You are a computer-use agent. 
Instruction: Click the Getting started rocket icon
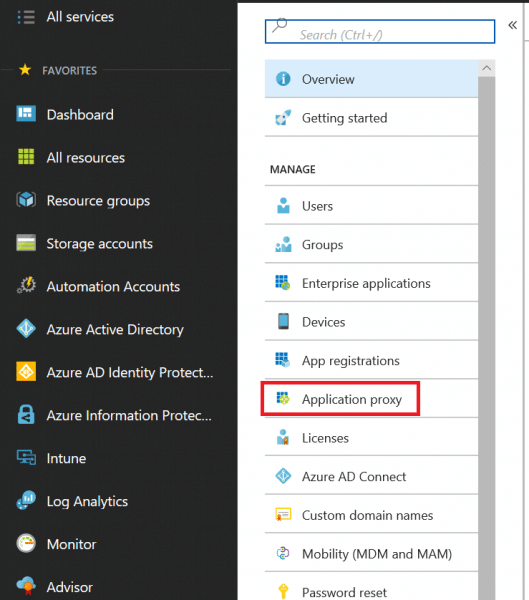pyautogui.click(x=283, y=117)
